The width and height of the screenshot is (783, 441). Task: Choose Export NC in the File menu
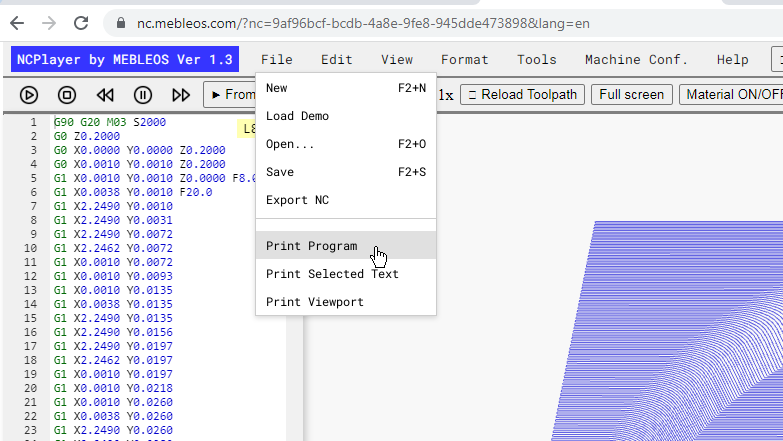coord(346,200)
